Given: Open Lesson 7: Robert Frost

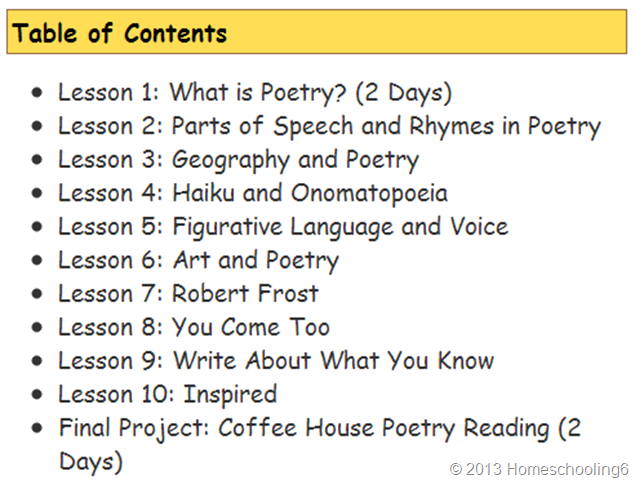Looking at the screenshot, I should tap(188, 294).
